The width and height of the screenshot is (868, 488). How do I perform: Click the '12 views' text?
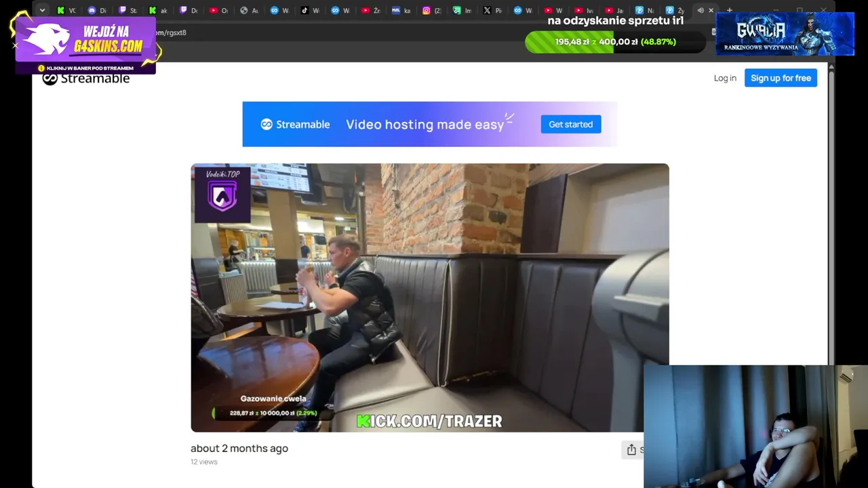204,462
